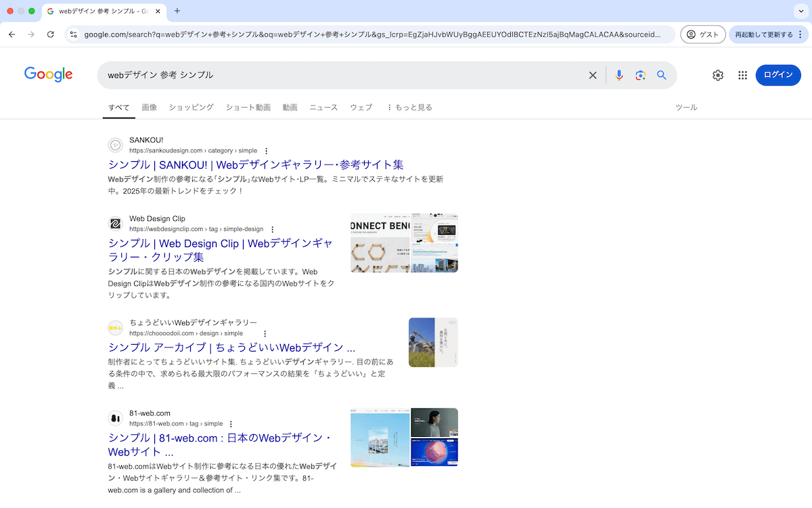This screenshot has height=508, width=812.
Task: Open the シンプル | 81-web.com result link
Action: (x=220, y=444)
